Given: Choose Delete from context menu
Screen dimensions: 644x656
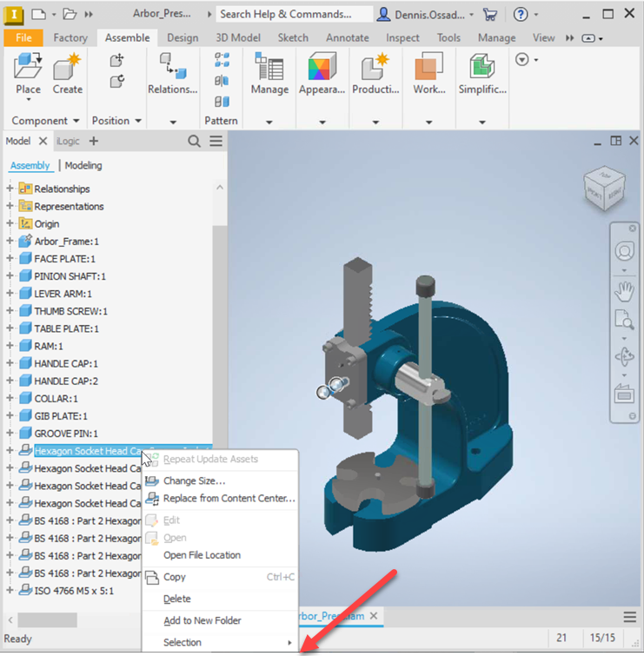Looking at the screenshot, I should 220,600.
